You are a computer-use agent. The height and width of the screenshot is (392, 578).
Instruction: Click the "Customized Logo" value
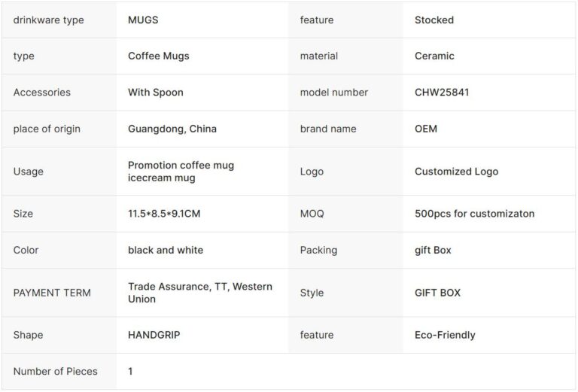[x=456, y=172]
